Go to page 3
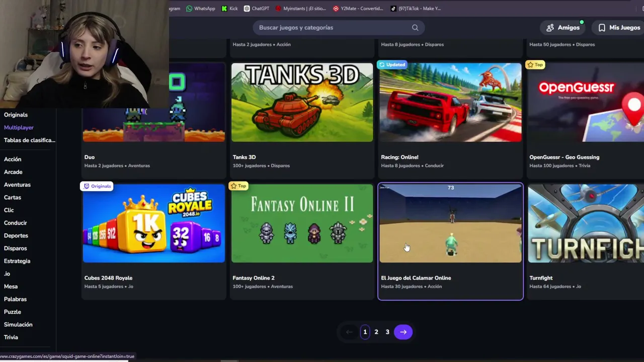The width and height of the screenshot is (644, 362). [x=387, y=332]
